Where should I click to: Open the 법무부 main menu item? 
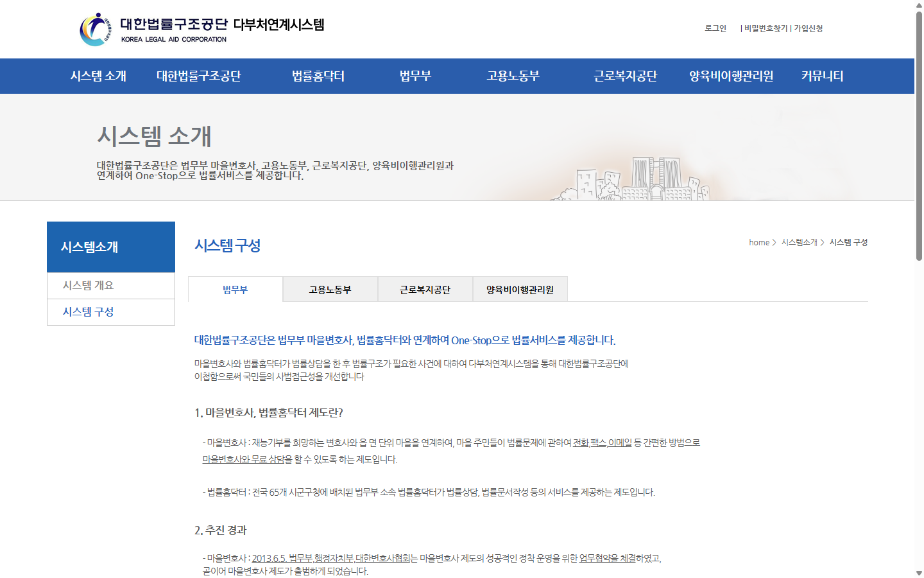(415, 76)
